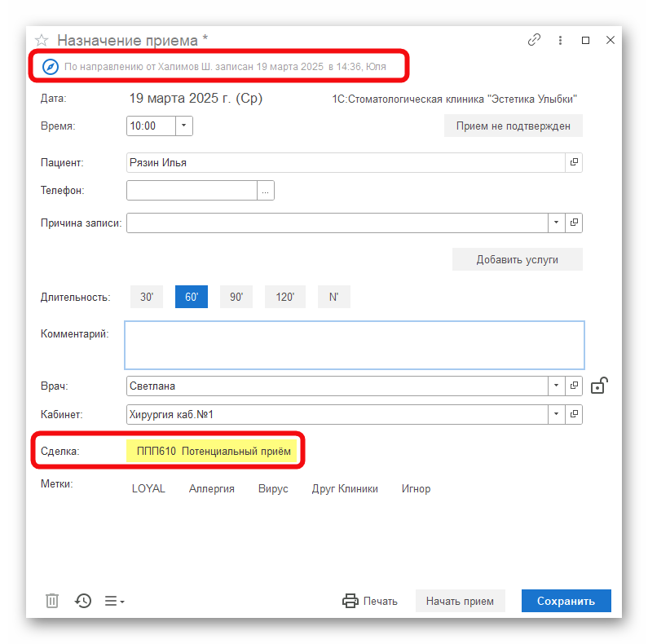Toggle the doctor lock icon
The height and width of the screenshot is (644, 648).
[599, 386]
